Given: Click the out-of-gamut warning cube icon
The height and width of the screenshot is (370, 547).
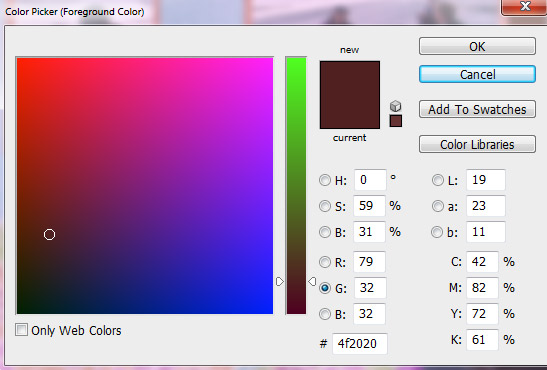Looking at the screenshot, I should [395, 106].
